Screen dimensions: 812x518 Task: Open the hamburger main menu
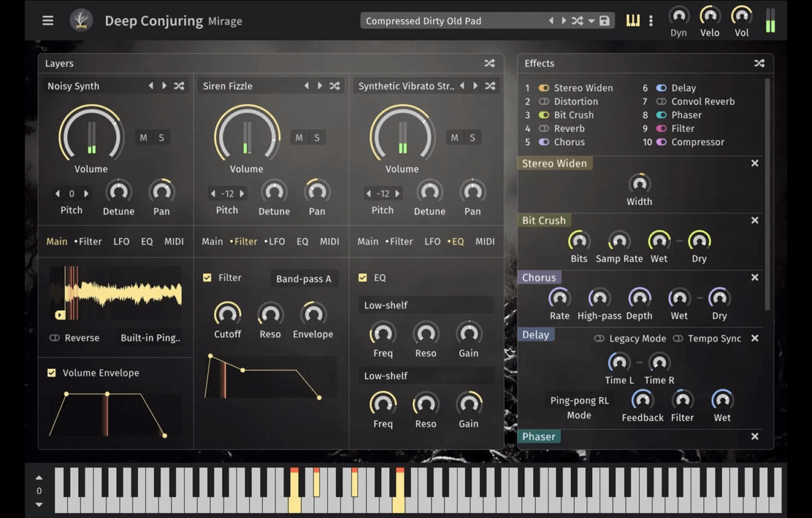(x=47, y=21)
